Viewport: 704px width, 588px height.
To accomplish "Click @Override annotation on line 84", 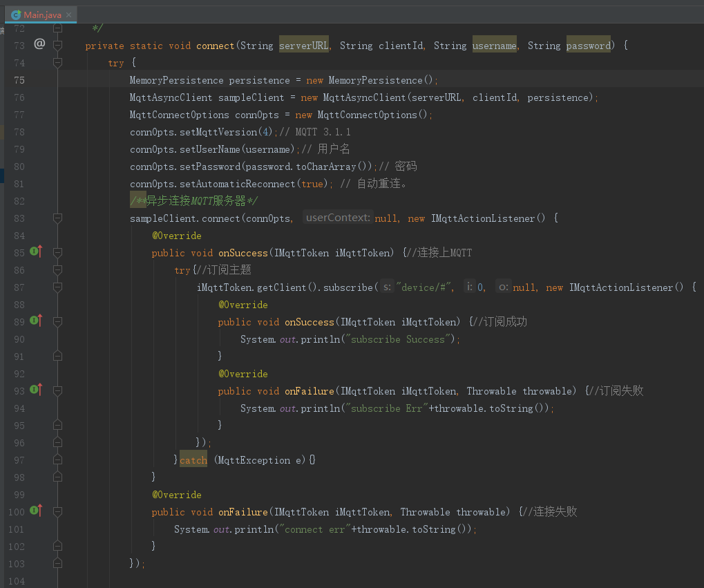I will coord(176,236).
